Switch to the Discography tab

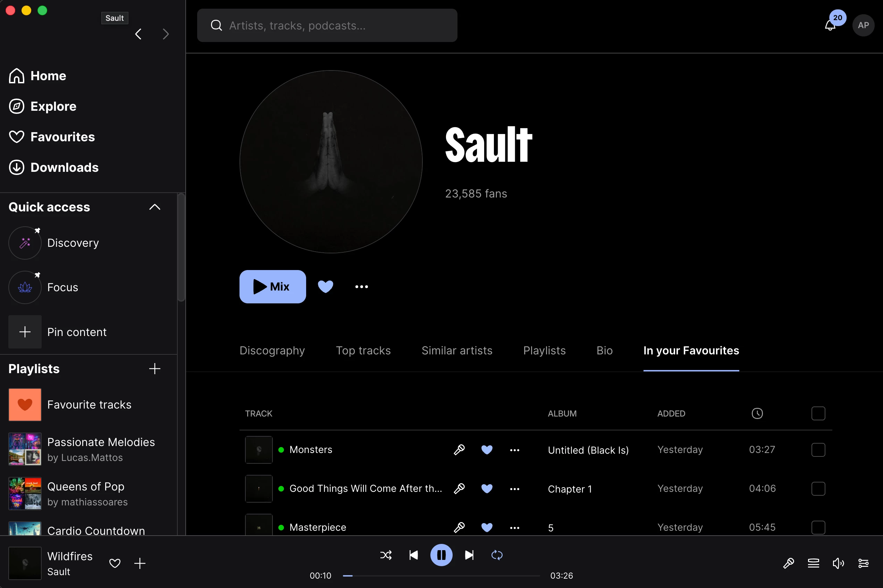click(272, 350)
